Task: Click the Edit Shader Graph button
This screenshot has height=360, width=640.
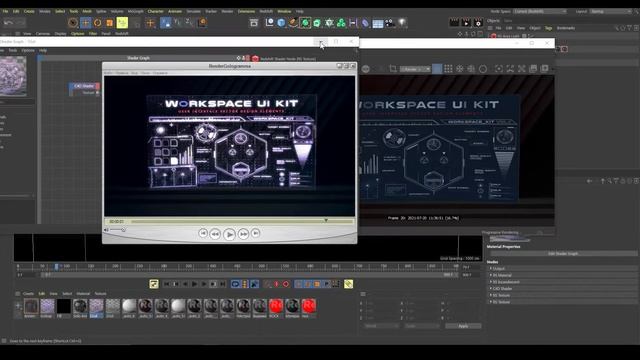Action: coord(563,253)
